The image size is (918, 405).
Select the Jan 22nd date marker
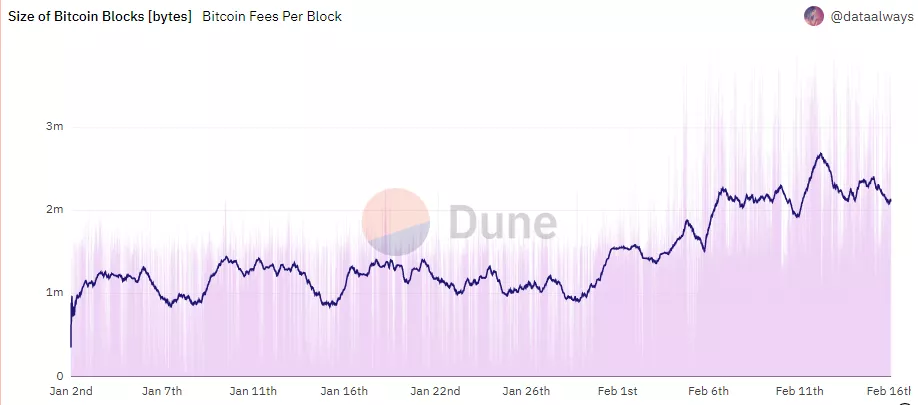[x=436, y=390]
